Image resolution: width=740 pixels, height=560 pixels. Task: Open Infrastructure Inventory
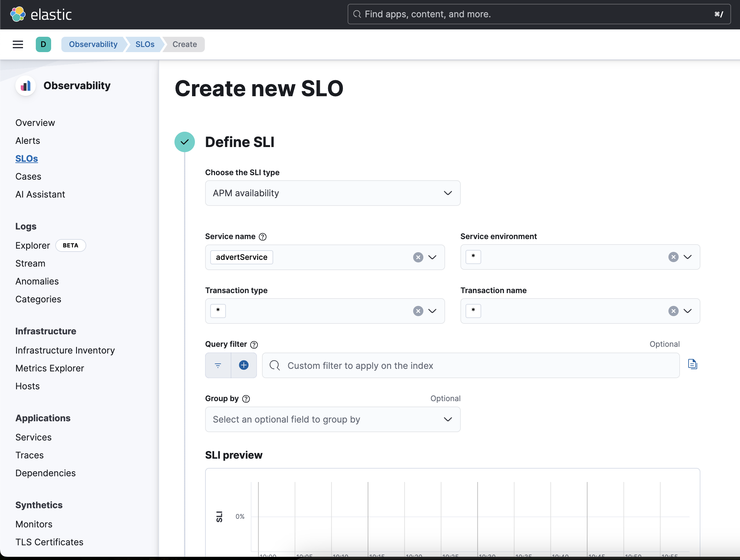65,350
